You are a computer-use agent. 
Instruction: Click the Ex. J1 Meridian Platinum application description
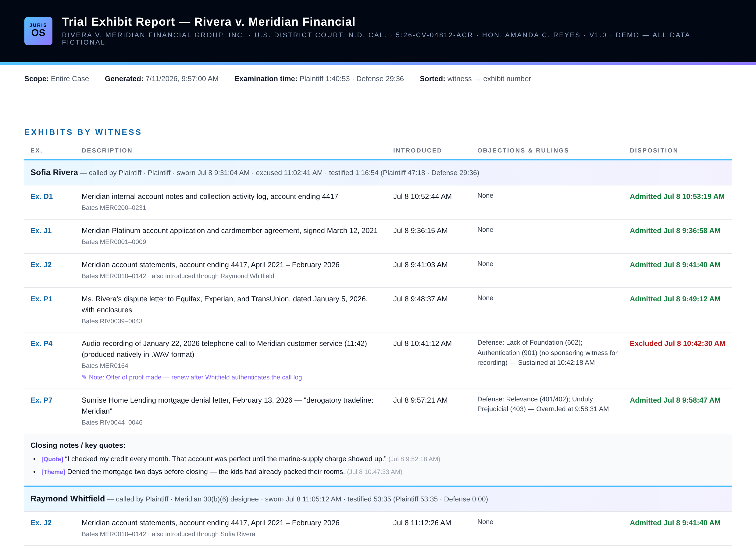[x=230, y=231]
